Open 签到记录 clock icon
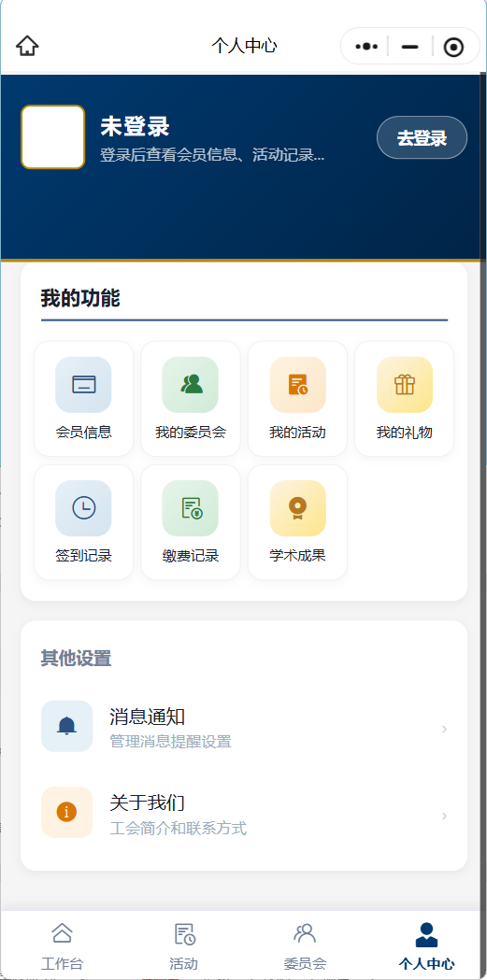Screen dimensions: 487x980 83,508
